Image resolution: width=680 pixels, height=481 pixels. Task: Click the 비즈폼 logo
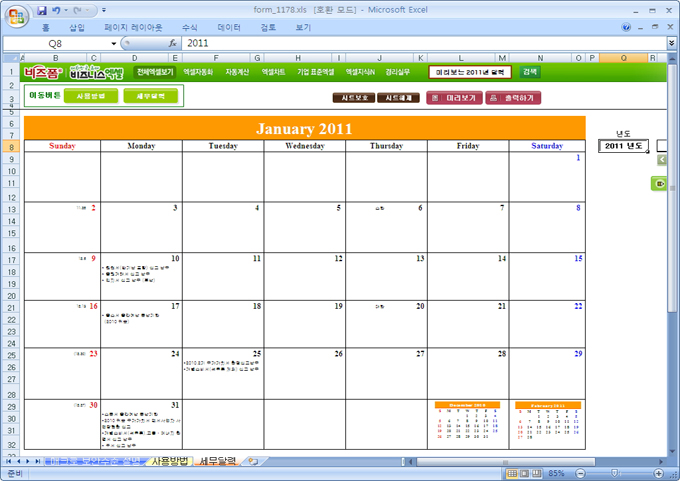(43, 72)
